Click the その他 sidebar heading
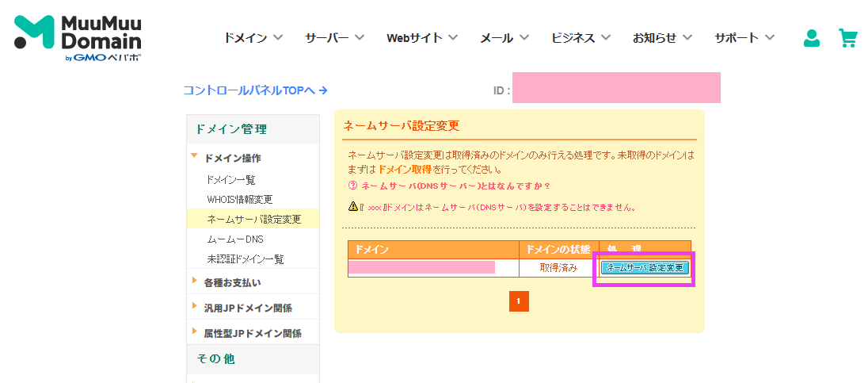 (253, 359)
